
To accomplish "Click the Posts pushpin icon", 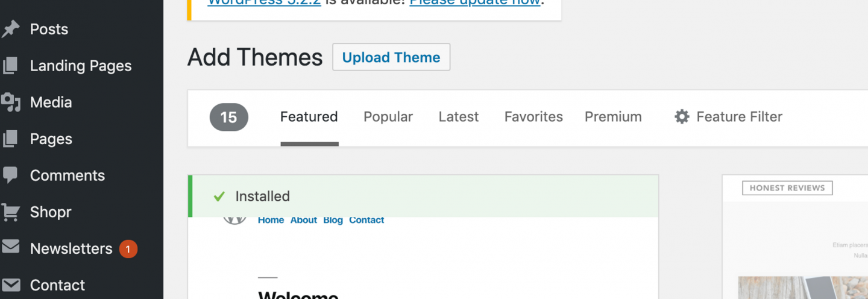I will 10,29.
